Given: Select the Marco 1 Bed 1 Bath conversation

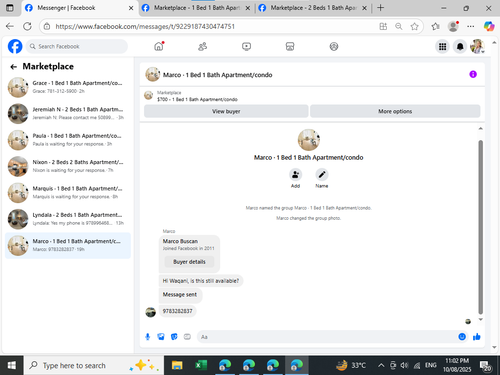Looking at the screenshot, I should pyautogui.click(x=68, y=245).
